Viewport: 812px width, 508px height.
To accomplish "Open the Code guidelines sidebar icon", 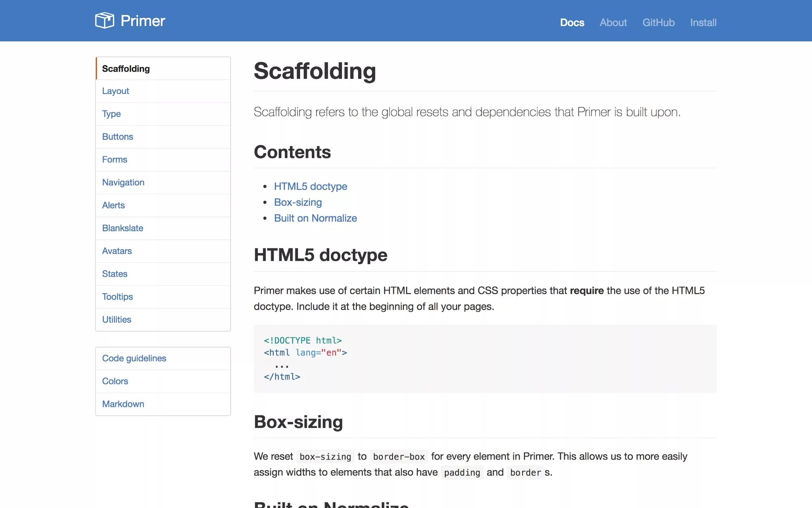I will point(134,358).
